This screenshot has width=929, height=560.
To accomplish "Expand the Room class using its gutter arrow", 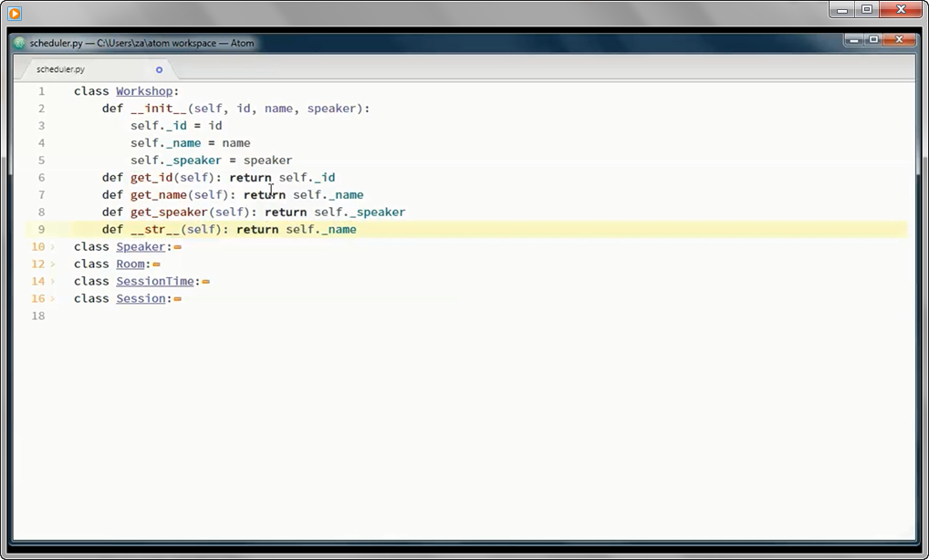I will 53,264.
